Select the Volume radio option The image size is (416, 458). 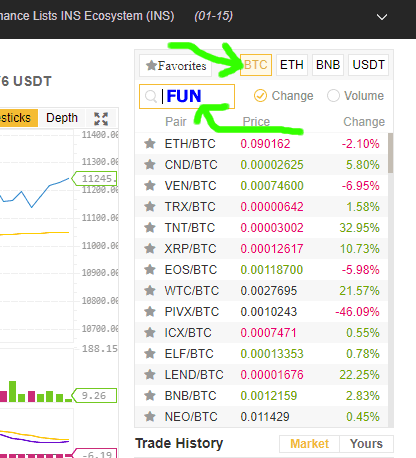(333, 96)
